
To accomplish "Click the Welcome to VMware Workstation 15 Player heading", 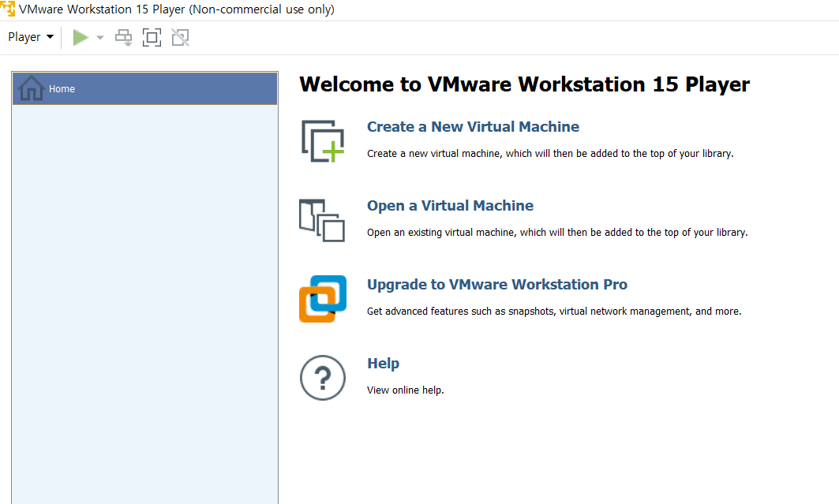I will click(x=524, y=84).
